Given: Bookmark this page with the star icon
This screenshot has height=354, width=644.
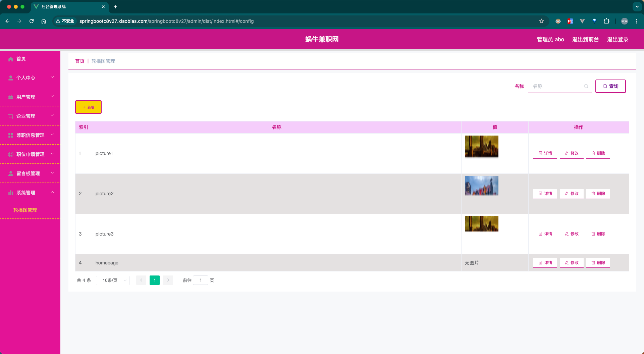Looking at the screenshot, I should click(541, 21).
